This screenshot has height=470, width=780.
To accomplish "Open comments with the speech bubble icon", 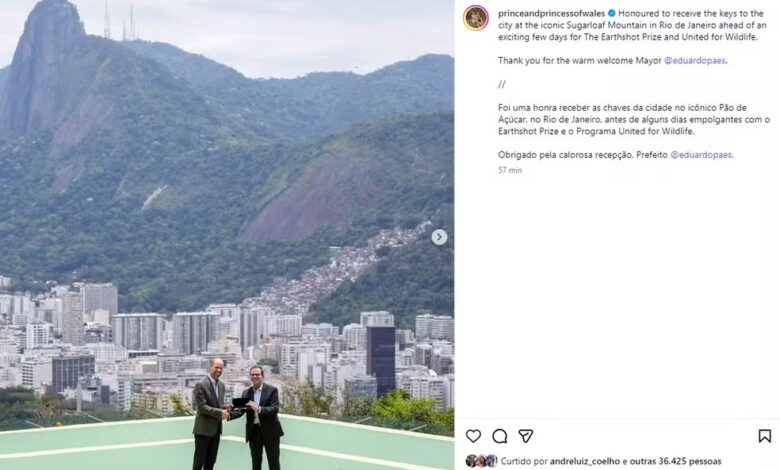I will 499,436.
